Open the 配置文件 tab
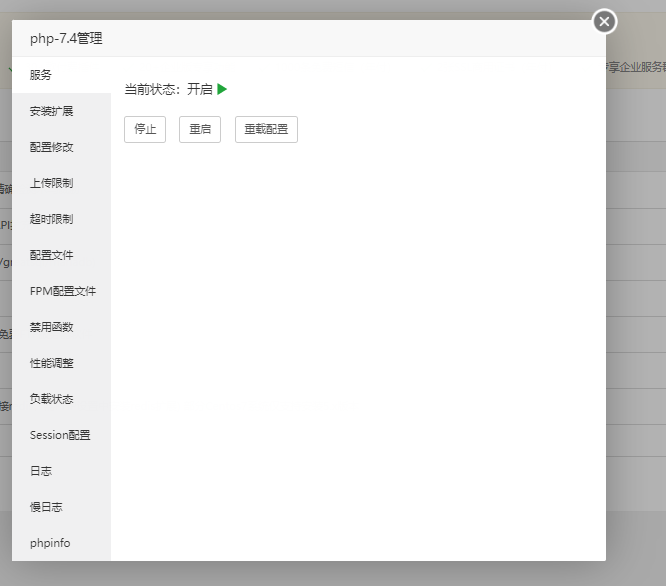666x586 pixels. (x=51, y=255)
